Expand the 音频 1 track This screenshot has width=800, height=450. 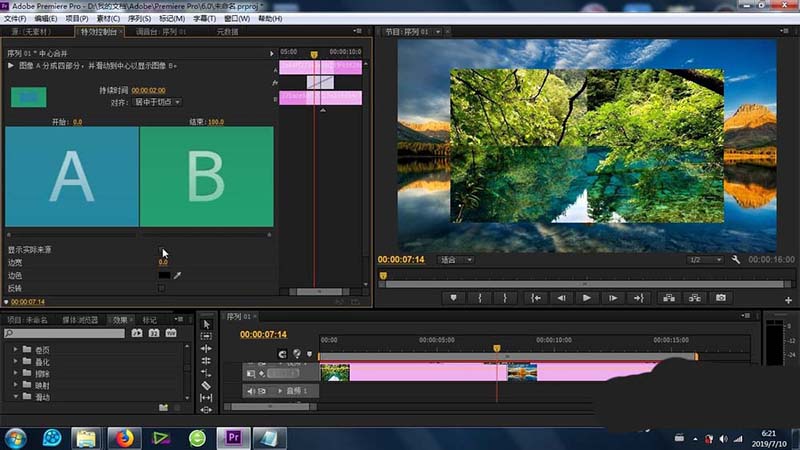[x=280, y=391]
